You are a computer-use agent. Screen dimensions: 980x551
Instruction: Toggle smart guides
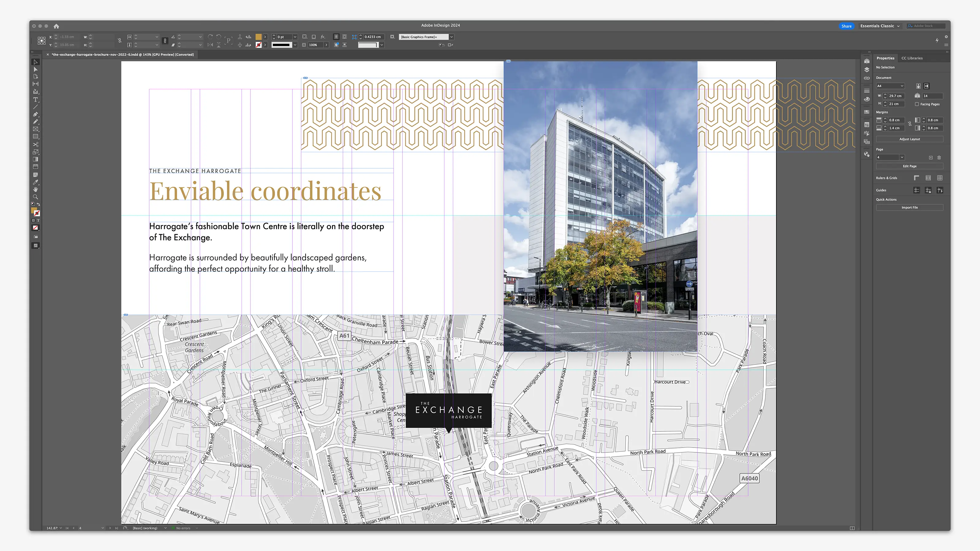940,190
